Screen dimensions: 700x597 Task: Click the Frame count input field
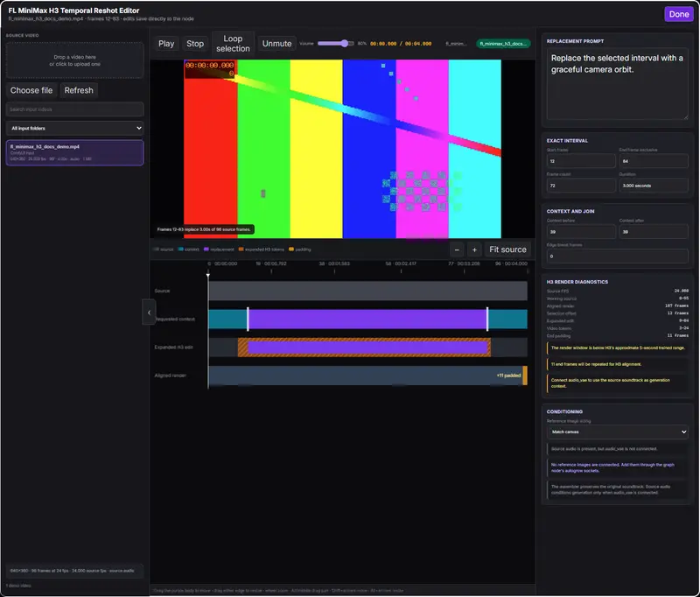pos(581,186)
